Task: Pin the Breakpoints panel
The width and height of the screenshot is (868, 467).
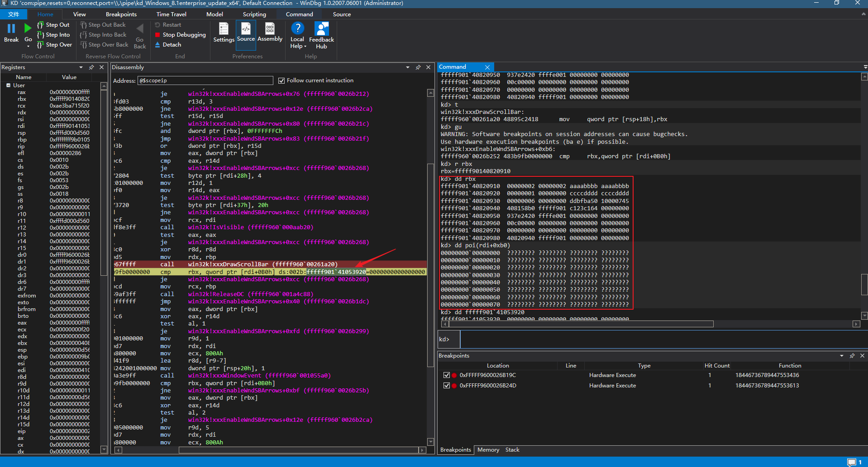Action: (x=852, y=356)
